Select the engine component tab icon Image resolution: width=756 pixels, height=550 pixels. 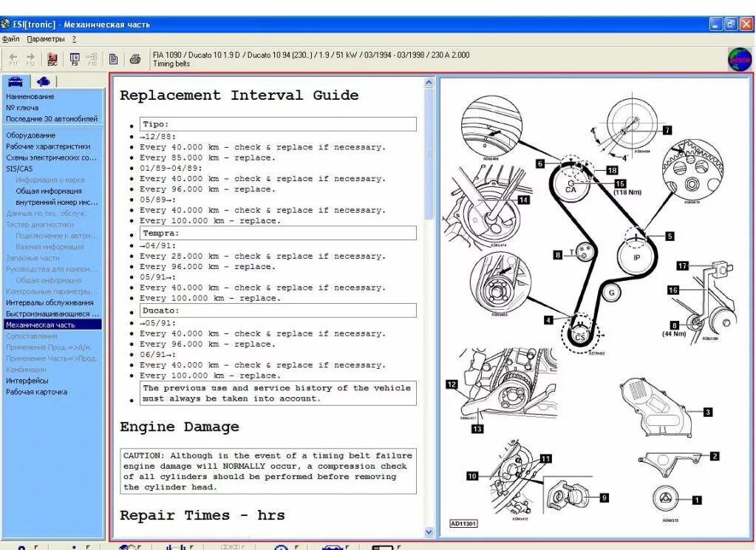44,81
